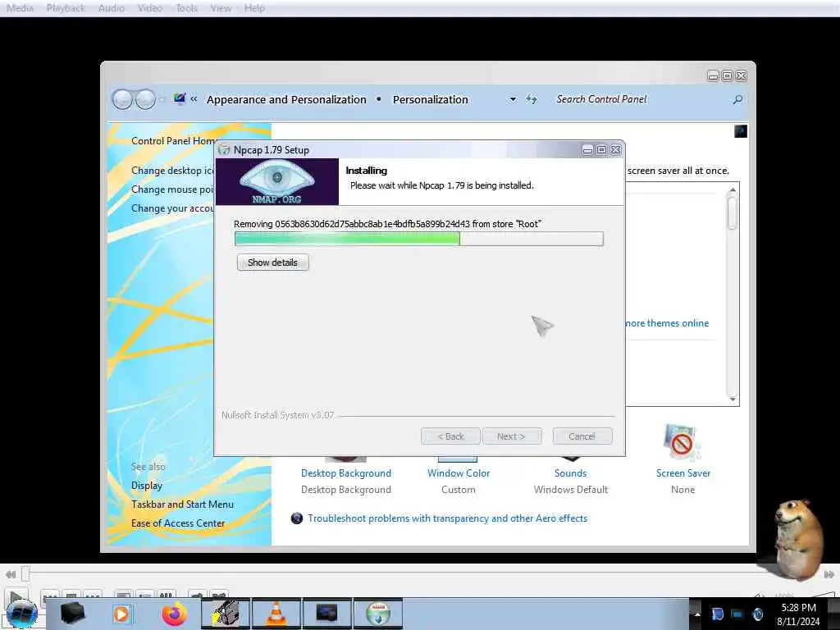Go back in Control Panel window
840x630 pixels.
click(x=122, y=99)
